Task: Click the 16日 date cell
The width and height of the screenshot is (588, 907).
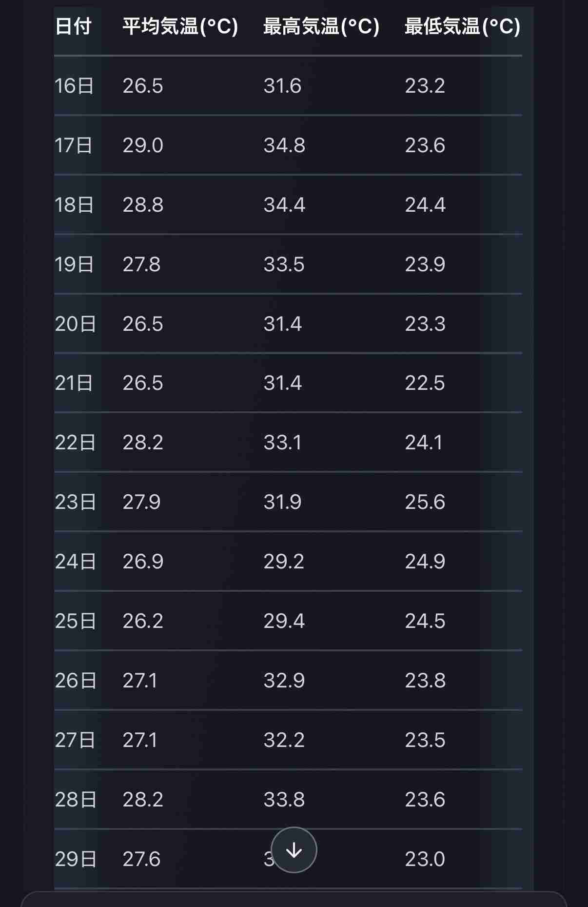Action: point(74,86)
